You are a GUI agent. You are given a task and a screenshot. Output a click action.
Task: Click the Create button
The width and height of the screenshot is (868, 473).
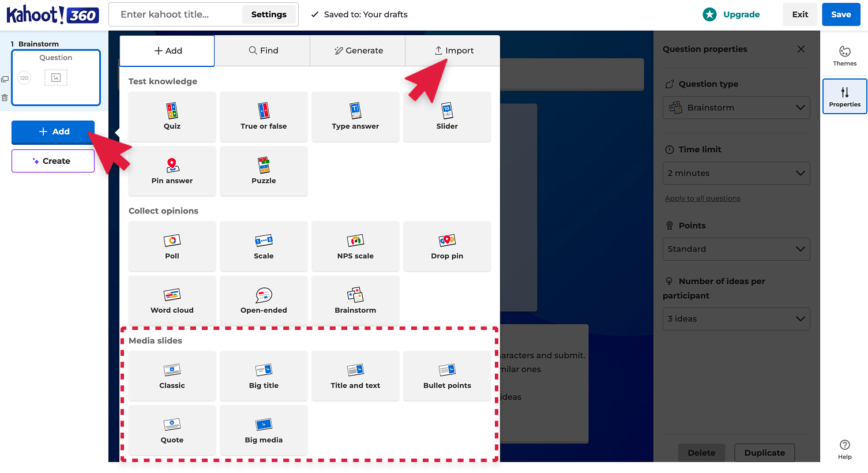coord(53,161)
